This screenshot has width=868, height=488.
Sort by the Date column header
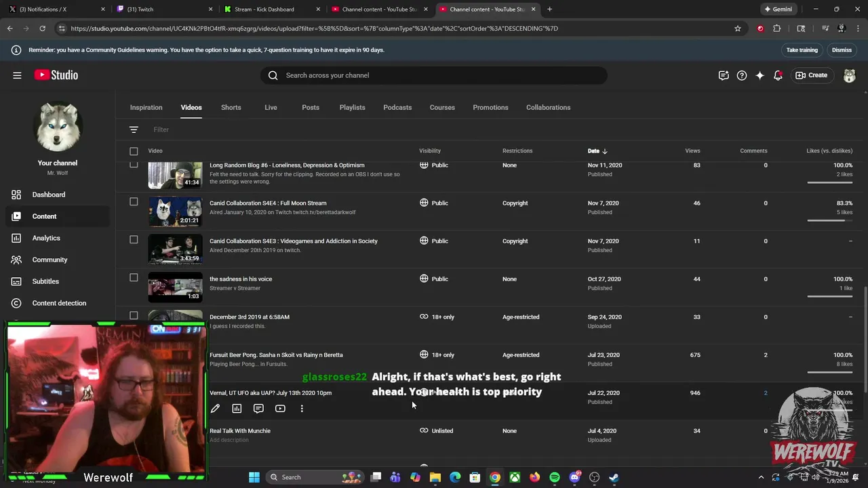click(x=597, y=151)
